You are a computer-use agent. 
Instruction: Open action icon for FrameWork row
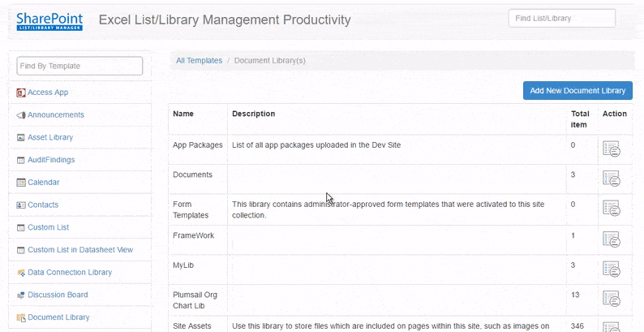coord(612,239)
